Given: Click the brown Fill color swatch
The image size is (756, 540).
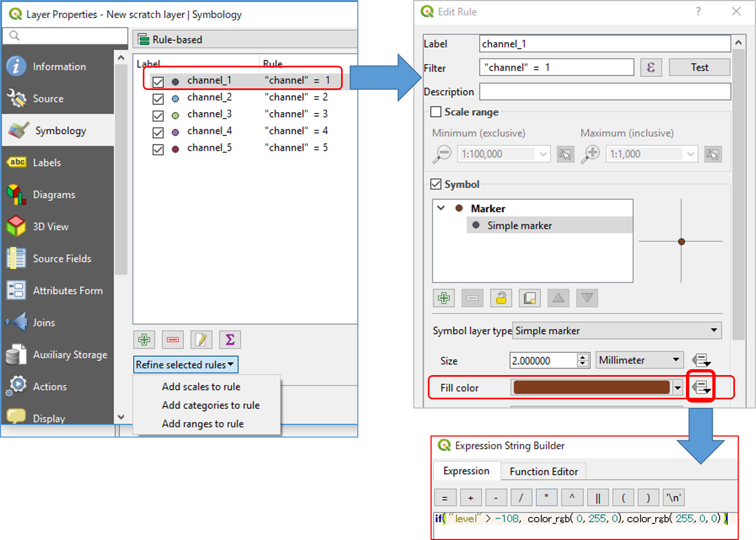Looking at the screenshot, I should [591, 387].
